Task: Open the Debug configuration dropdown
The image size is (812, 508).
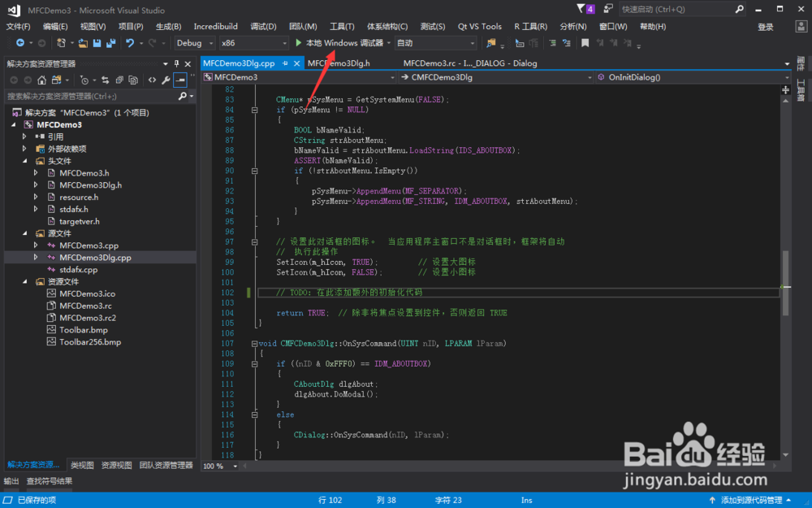Action: coord(194,43)
